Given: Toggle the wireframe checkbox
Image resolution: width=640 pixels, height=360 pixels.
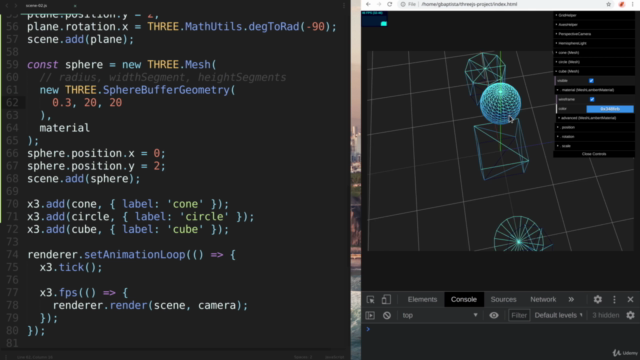Looking at the screenshot, I should pyautogui.click(x=592, y=100).
